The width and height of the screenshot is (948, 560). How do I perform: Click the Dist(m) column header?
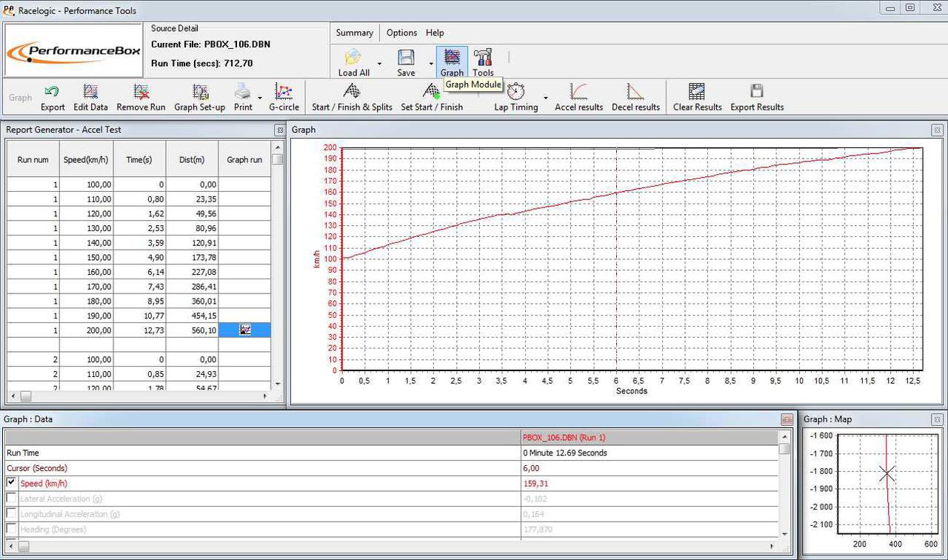(192, 159)
